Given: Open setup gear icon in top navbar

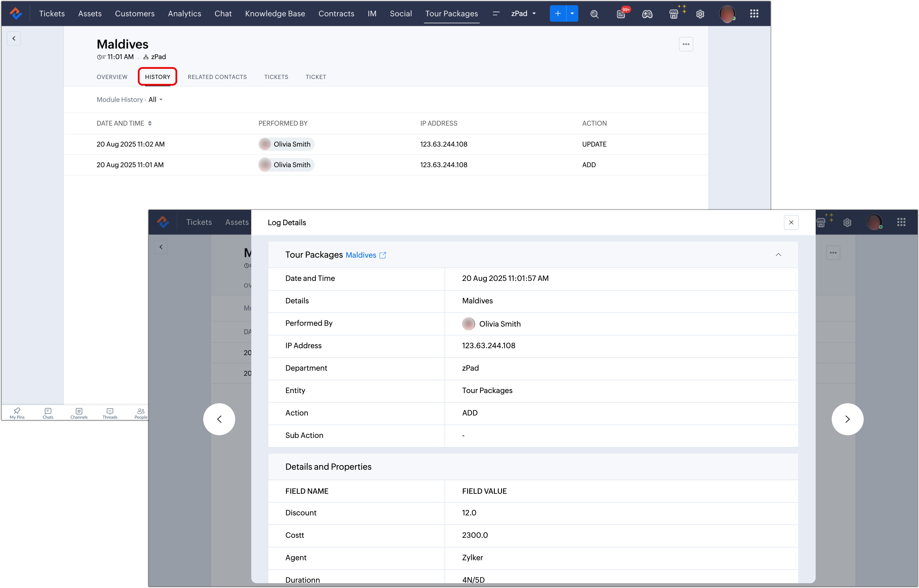Looking at the screenshot, I should coord(700,14).
